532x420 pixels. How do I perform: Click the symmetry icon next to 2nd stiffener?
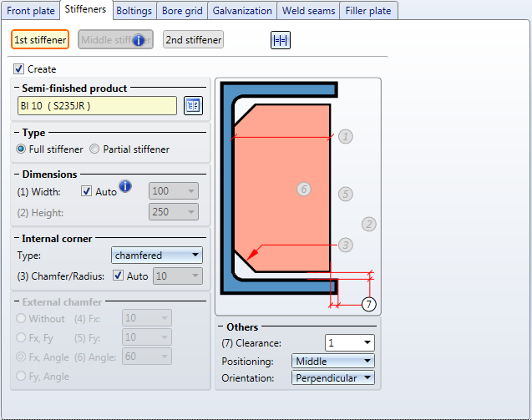280,40
